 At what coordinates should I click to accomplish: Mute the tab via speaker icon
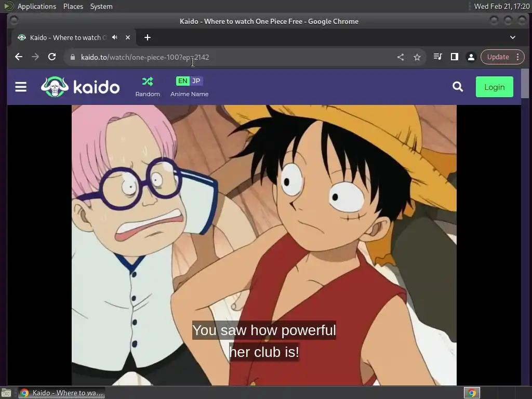(115, 37)
